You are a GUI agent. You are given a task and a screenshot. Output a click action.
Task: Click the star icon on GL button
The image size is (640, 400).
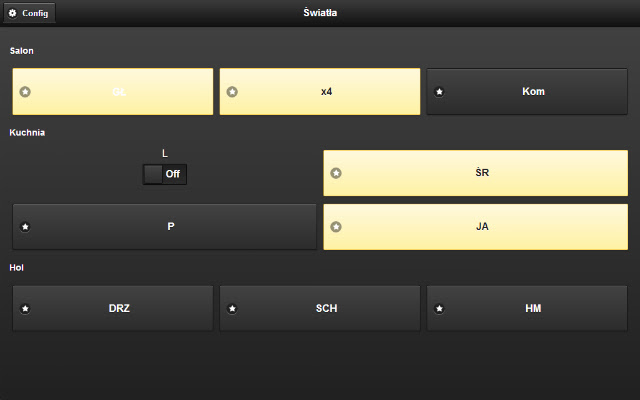(x=25, y=92)
